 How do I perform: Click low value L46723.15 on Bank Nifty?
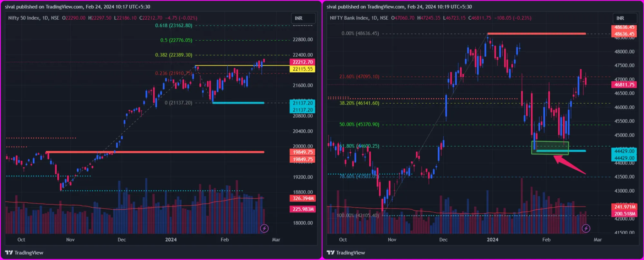click(454, 18)
